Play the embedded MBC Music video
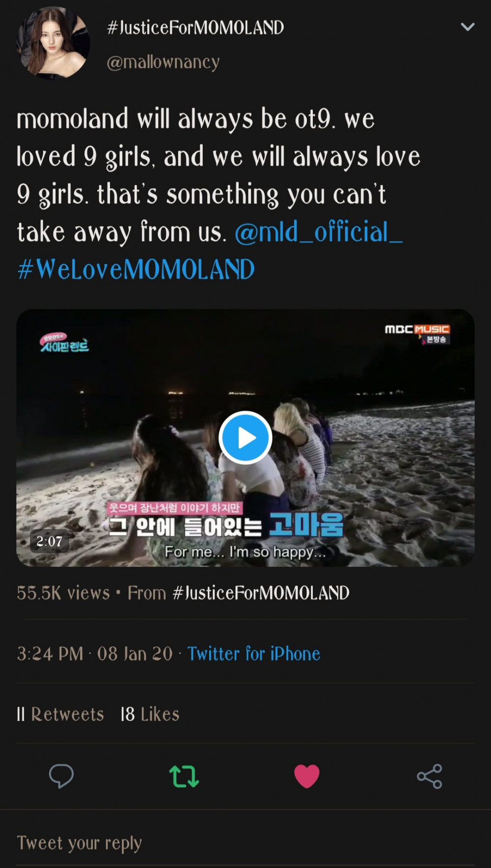This screenshot has width=491, height=868. 245,437
